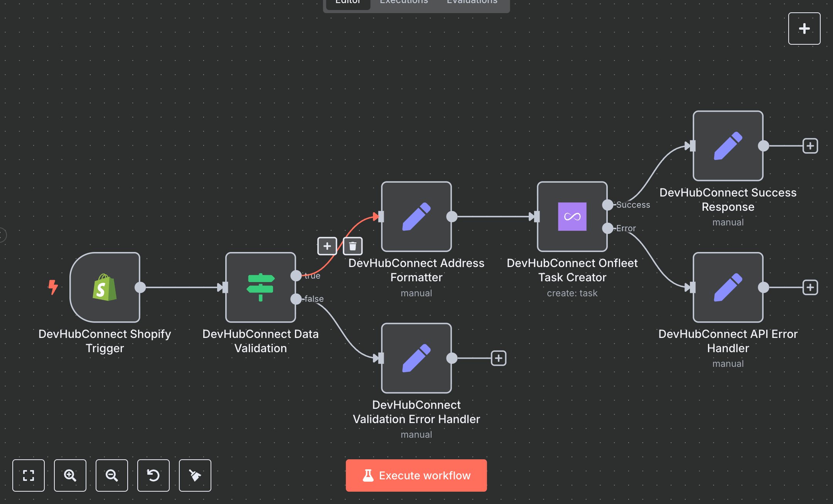Viewport: 833px width, 504px height.
Task: Click the Execute workflow button
Action: point(416,475)
